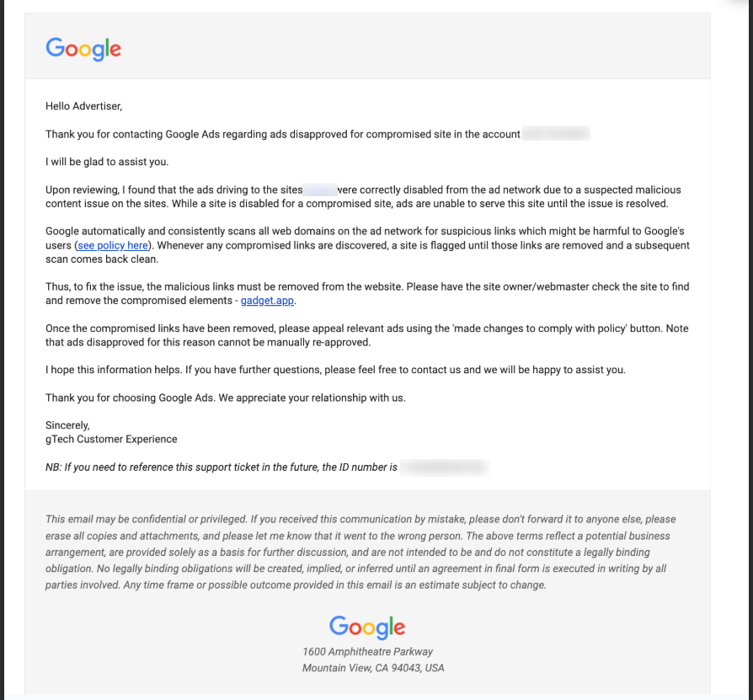Viewport: 753px width, 700px height.
Task: Click the blurred account number after 'in the account'
Action: click(x=556, y=134)
